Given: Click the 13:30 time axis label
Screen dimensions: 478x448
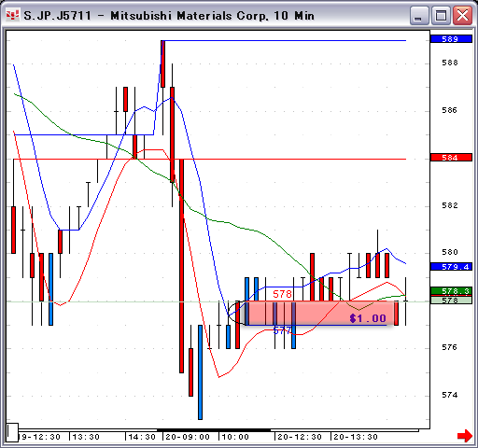Looking at the screenshot, I should pos(86,437).
